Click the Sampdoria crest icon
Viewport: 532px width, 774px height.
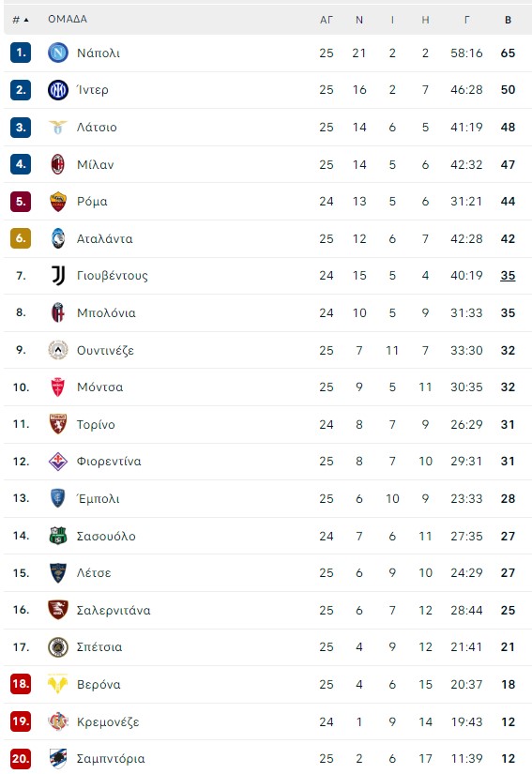coord(58,759)
